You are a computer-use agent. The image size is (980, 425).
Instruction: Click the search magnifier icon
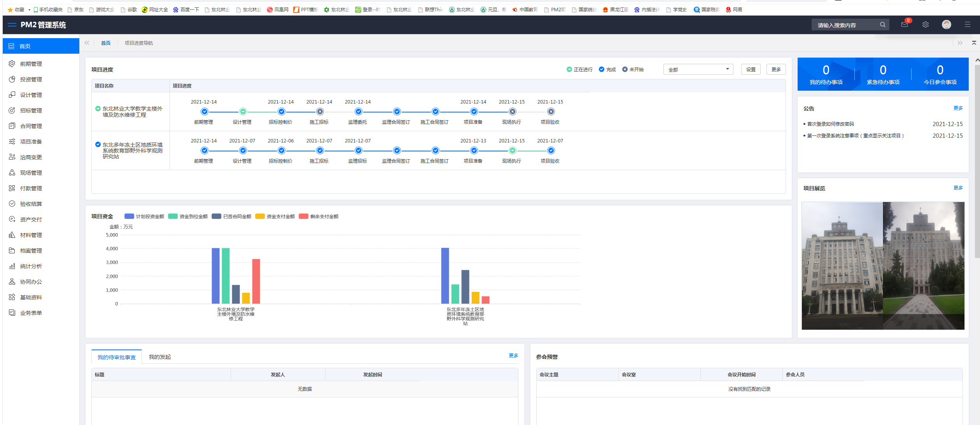(883, 25)
